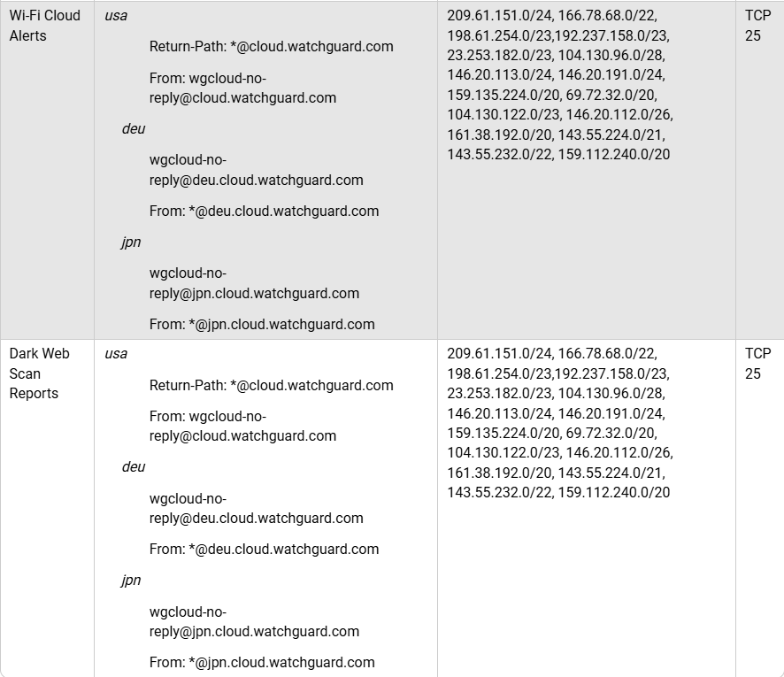Click Return-Path line in Wi-Fi Cloud Alerts row
The height and width of the screenshot is (677, 784).
click(271, 47)
